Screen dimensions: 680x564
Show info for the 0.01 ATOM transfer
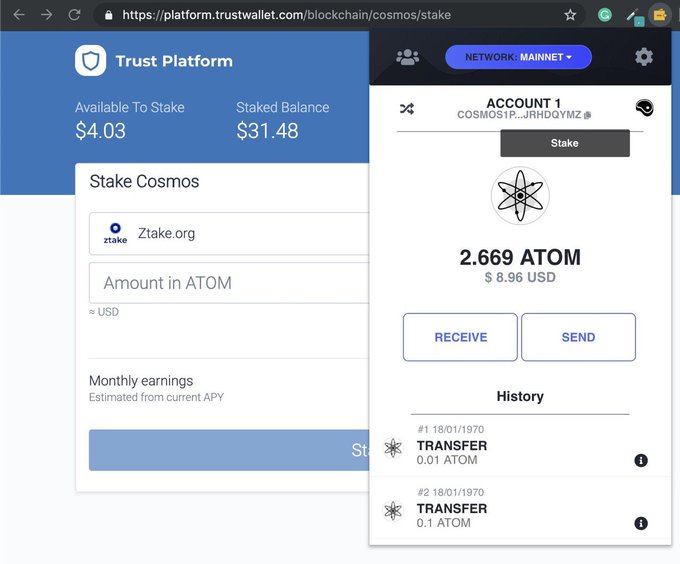[641, 460]
